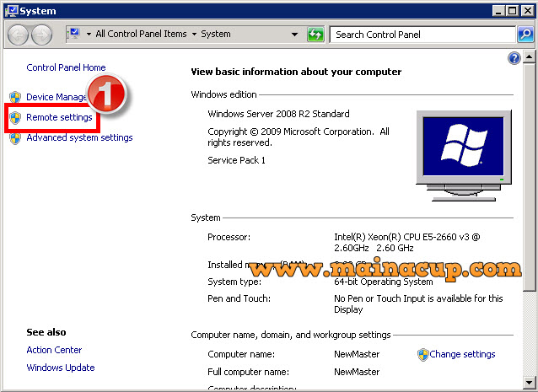Click the Windows edition section header
Screen dimensions: 538x392
pos(223,94)
